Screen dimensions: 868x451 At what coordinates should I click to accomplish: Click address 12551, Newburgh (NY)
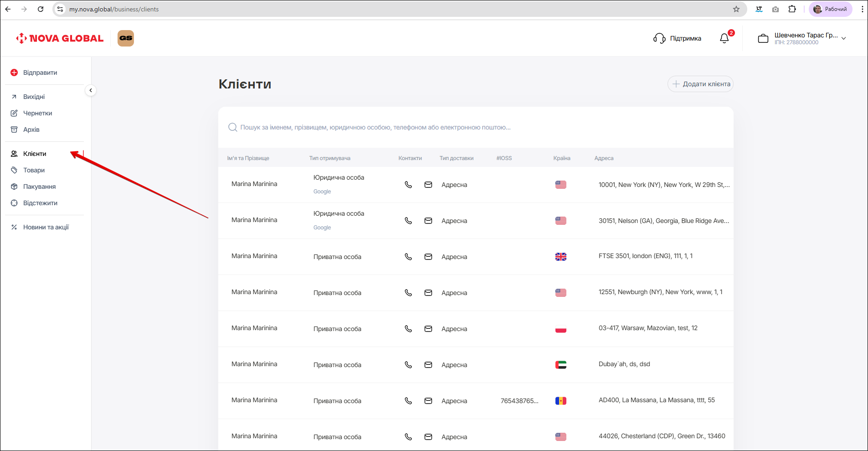click(660, 292)
